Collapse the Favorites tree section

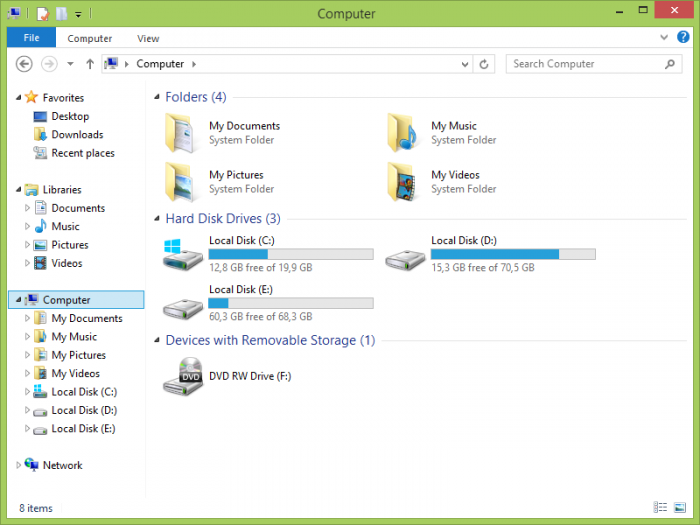point(18,97)
